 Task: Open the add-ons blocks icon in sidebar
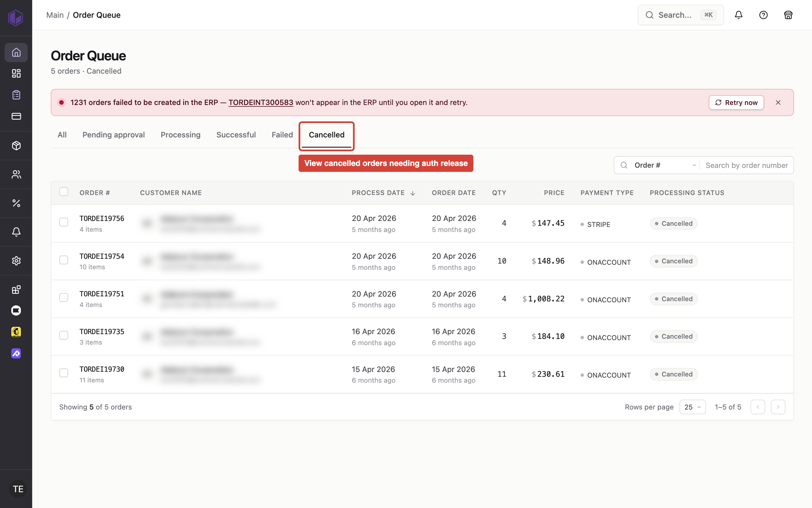16,289
